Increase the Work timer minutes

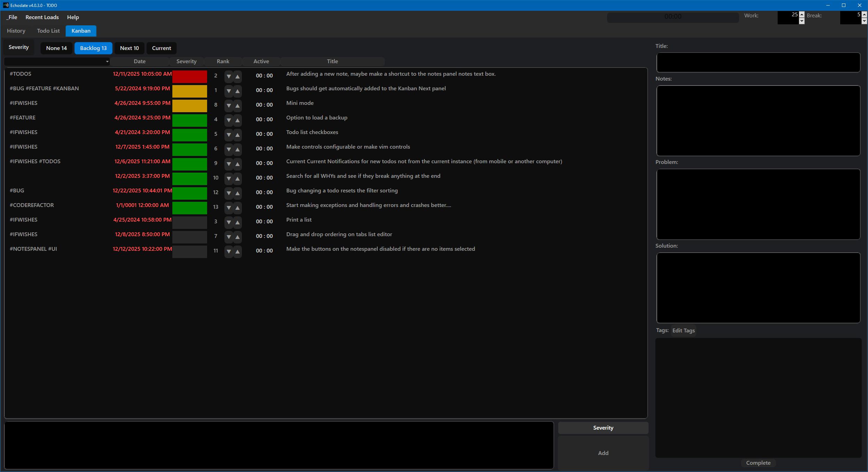802,14
